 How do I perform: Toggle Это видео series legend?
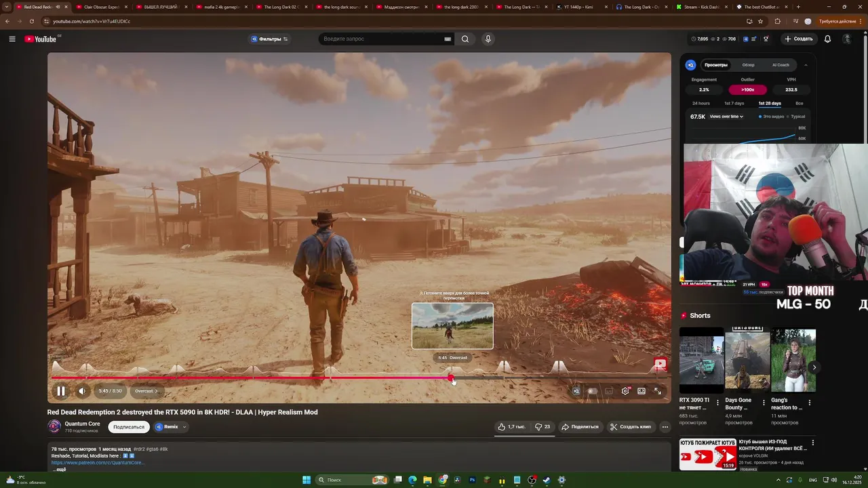point(772,117)
